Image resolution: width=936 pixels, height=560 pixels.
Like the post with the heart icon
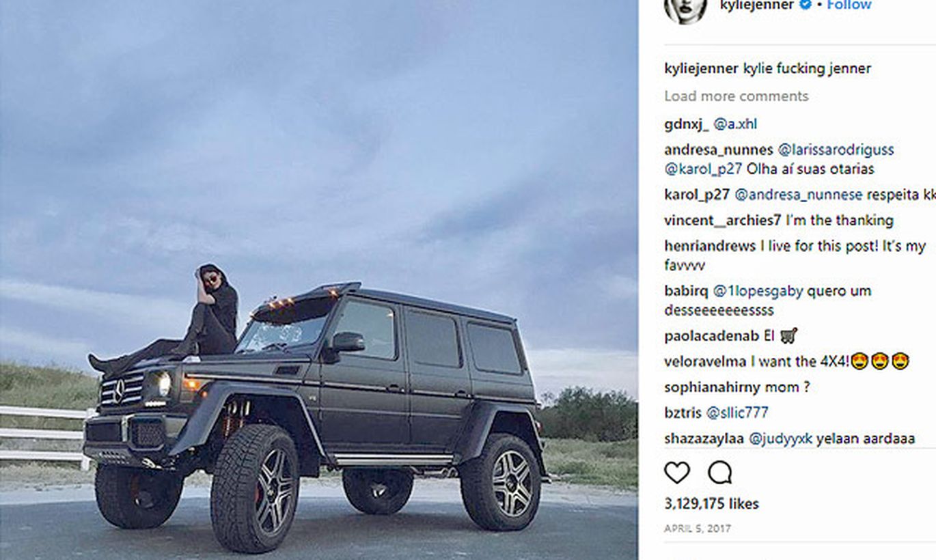(x=677, y=473)
